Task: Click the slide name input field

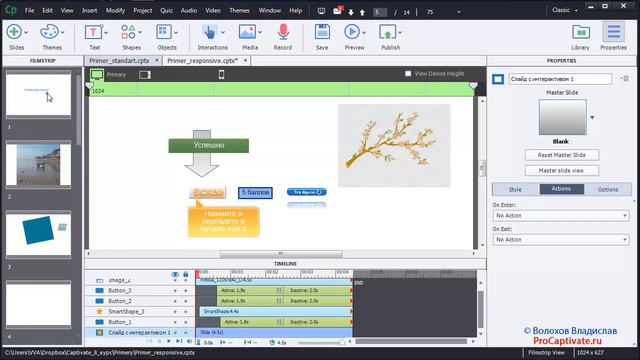Action: tap(560, 79)
